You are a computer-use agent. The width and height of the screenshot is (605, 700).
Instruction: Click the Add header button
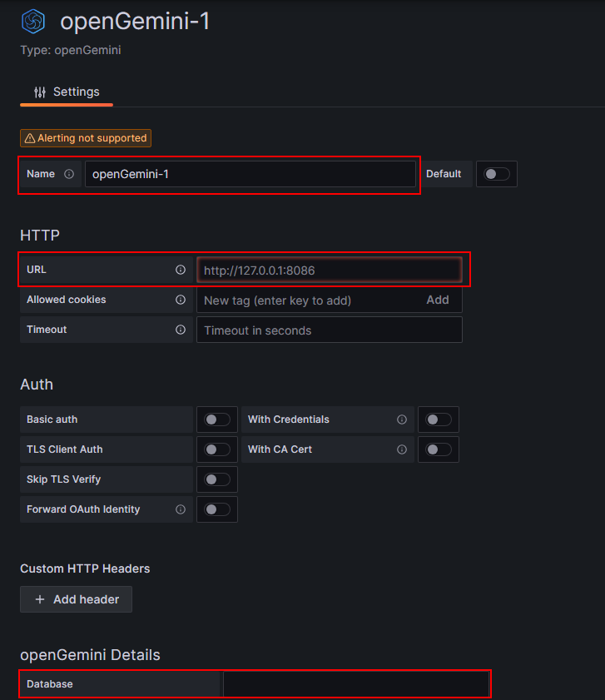[x=76, y=599]
